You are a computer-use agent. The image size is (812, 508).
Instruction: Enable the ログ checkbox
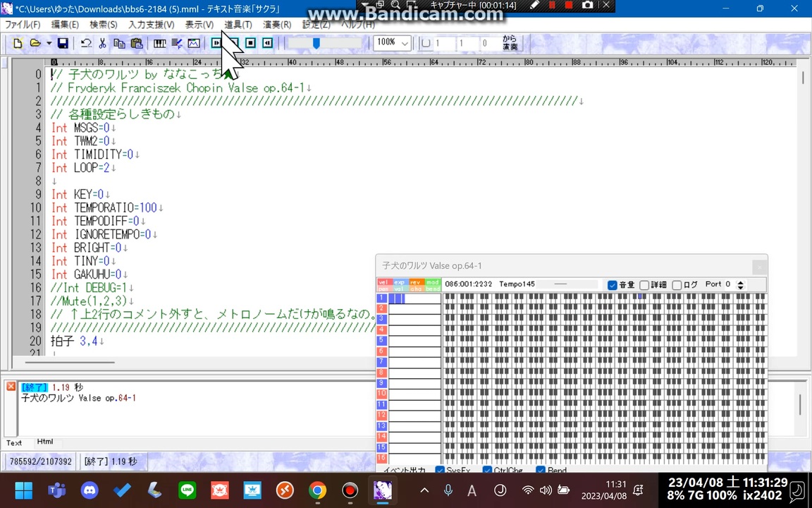677,285
